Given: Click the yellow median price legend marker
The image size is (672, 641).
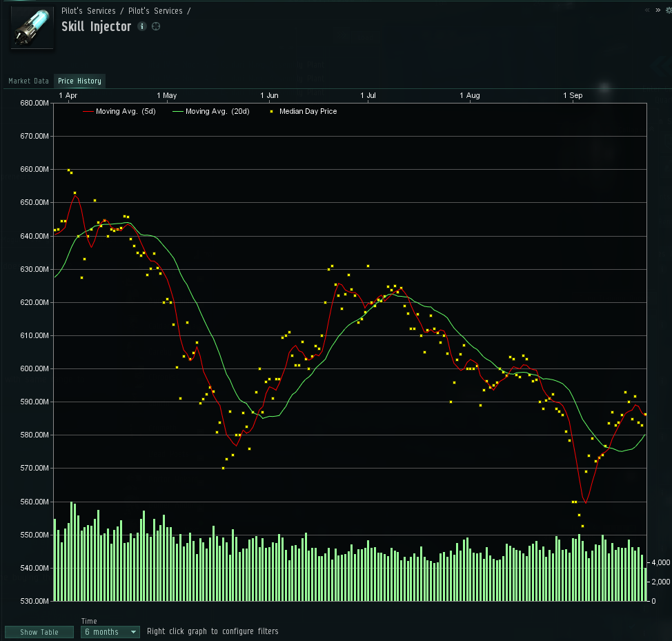Looking at the screenshot, I should [271, 111].
